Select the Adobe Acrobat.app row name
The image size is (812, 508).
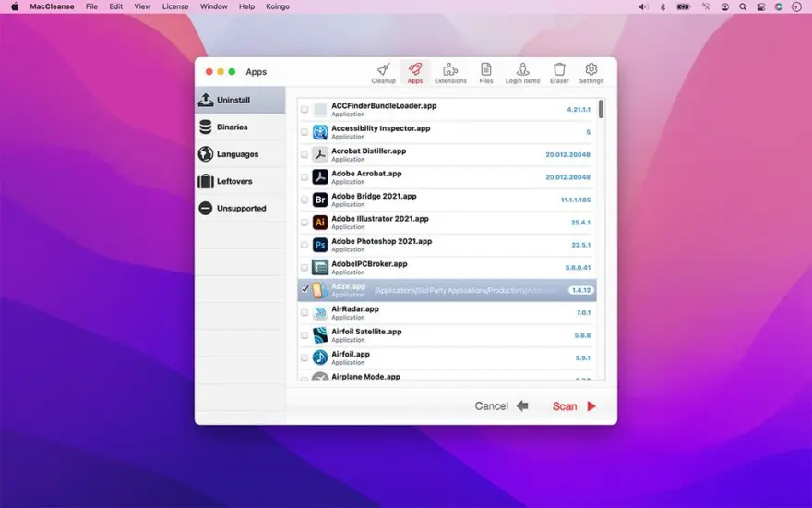(x=366, y=174)
